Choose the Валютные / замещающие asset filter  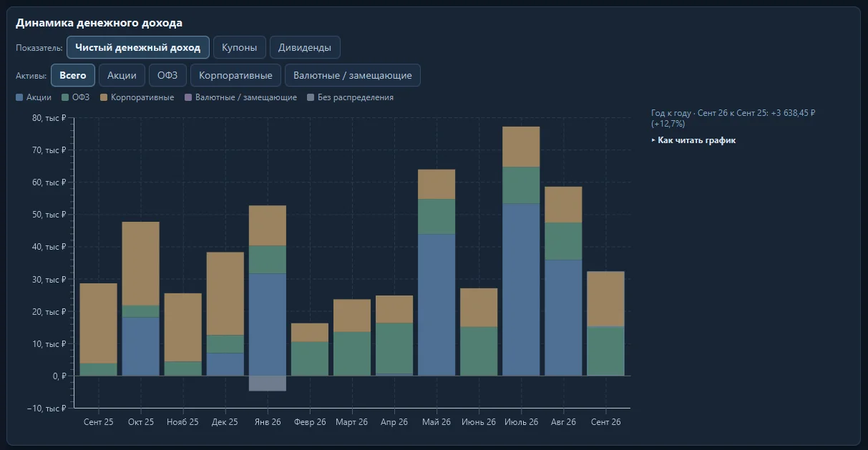click(353, 75)
